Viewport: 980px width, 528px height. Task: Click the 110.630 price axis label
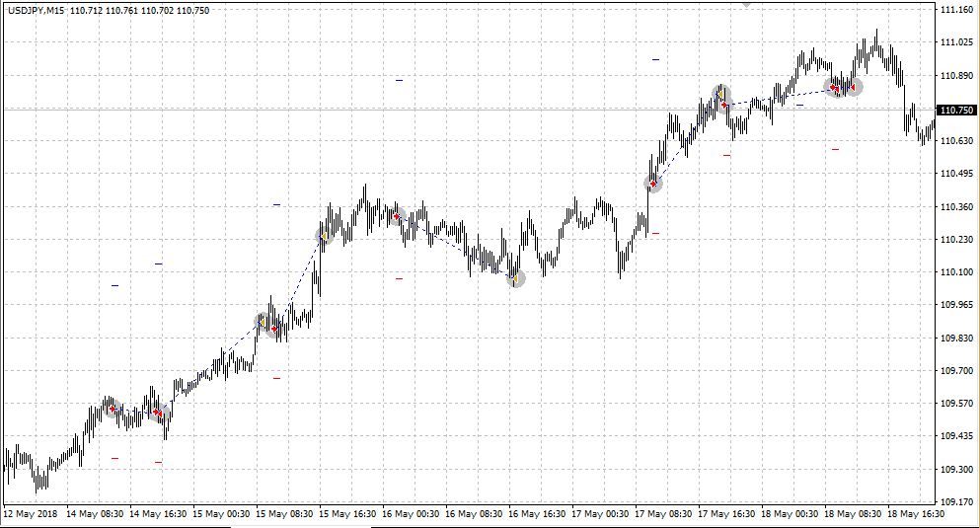pyautogui.click(x=956, y=141)
